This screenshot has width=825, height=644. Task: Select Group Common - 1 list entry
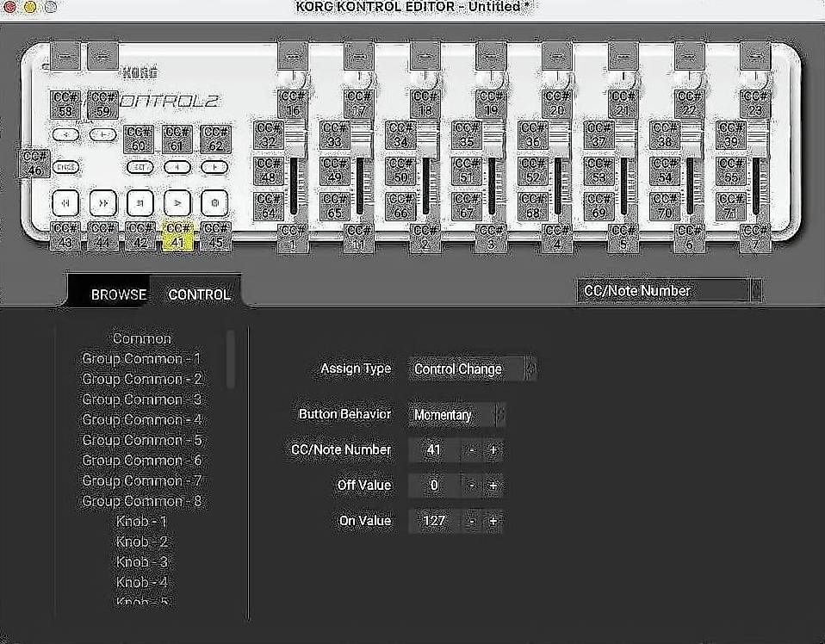pos(141,359)
